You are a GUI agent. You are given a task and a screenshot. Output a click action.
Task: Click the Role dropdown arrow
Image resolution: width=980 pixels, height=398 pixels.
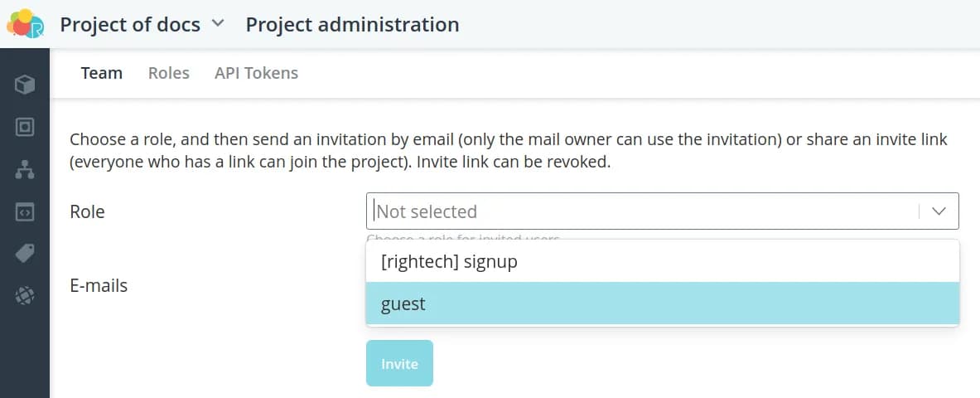coord(939,211)
